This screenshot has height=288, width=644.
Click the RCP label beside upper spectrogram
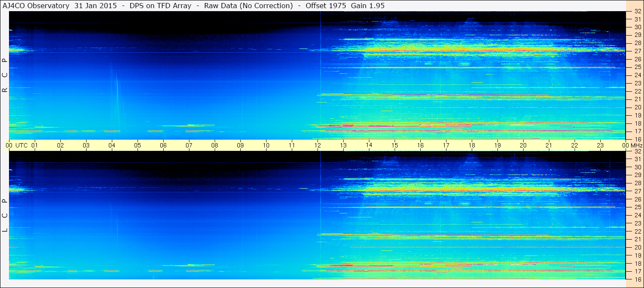coord(5,75)
